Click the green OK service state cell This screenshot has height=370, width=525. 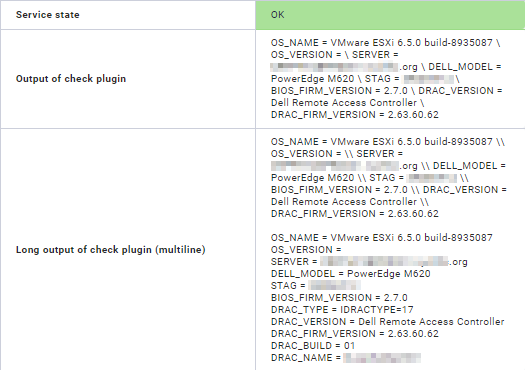(390, 15)
